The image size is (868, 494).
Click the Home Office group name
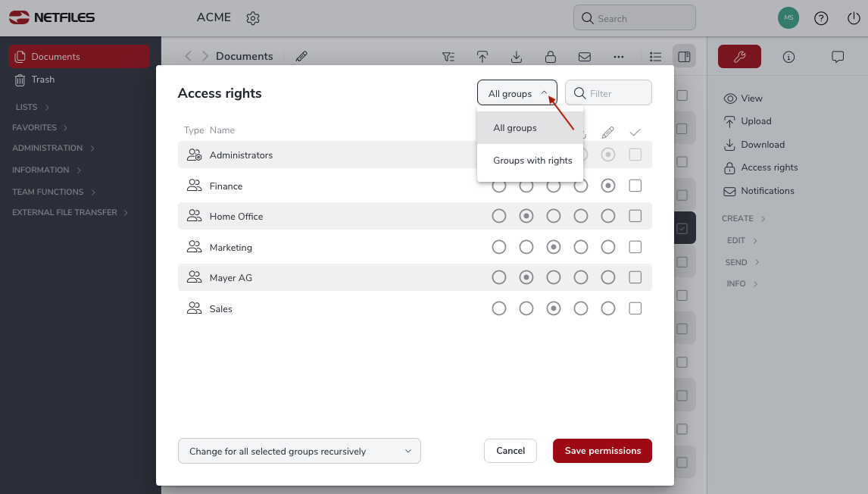click(x=236, y=217)
